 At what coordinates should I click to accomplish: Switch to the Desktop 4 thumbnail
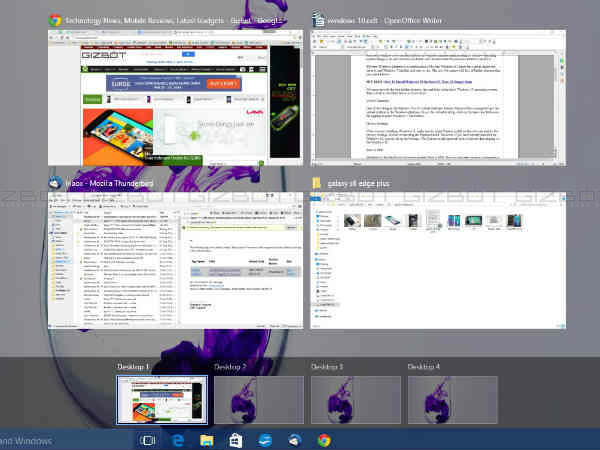coord(453,400)
